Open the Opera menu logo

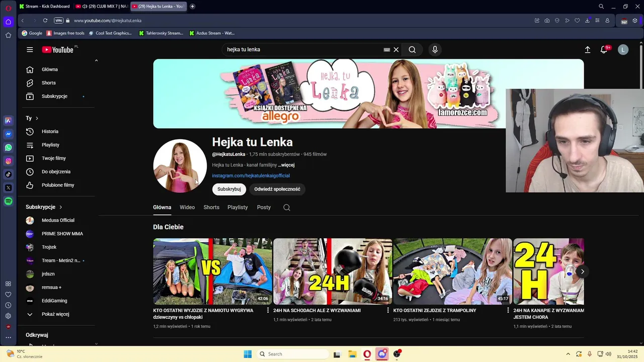pos(8,8)
